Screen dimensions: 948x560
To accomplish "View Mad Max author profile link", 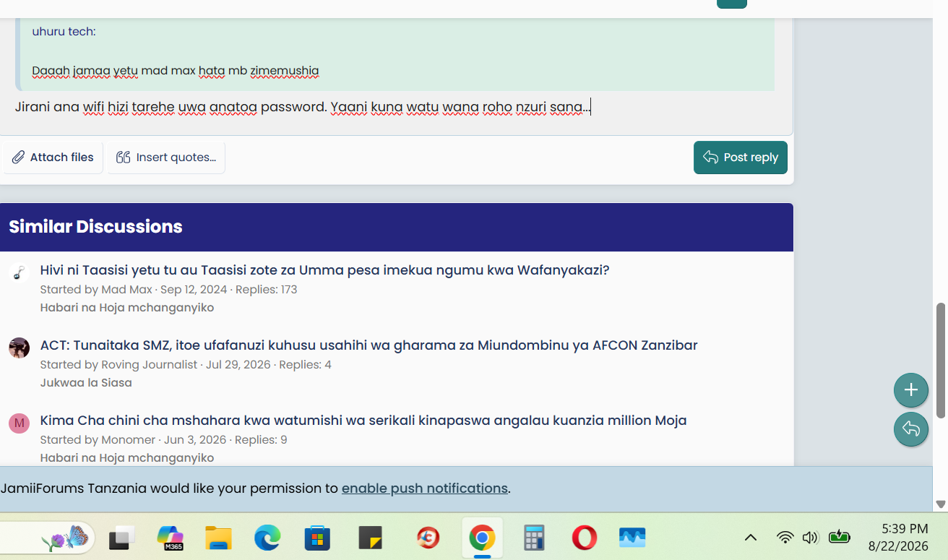I will click(x=126, y=290).
